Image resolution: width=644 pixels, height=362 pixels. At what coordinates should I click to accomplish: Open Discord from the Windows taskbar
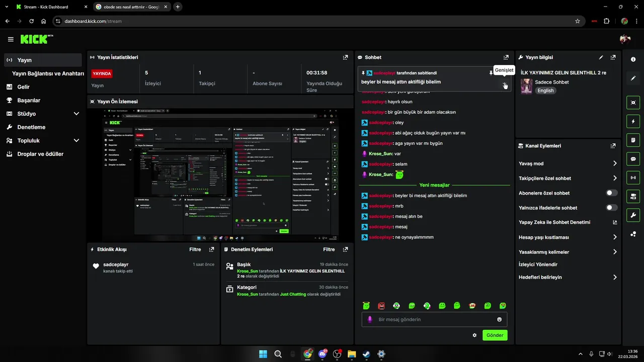[323, 354]
